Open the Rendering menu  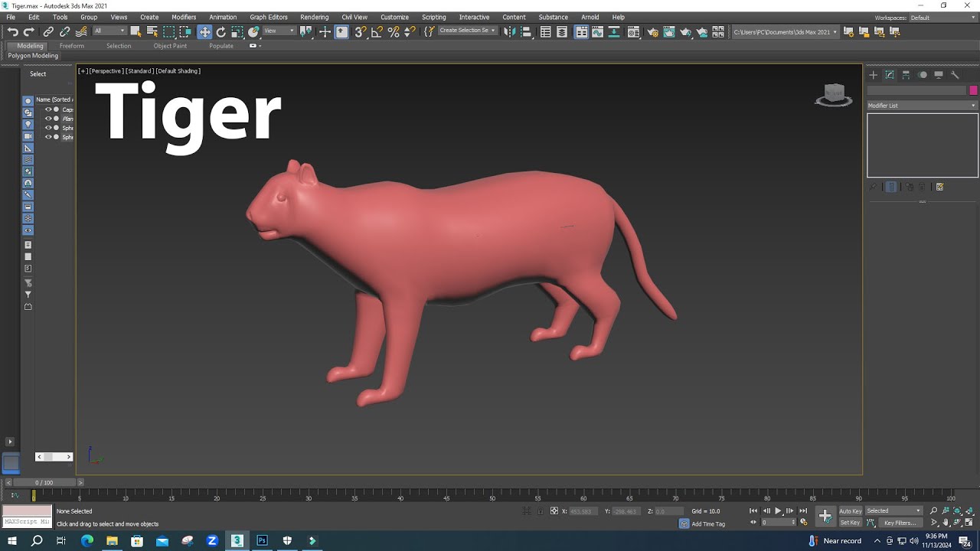tap(314, 17)
